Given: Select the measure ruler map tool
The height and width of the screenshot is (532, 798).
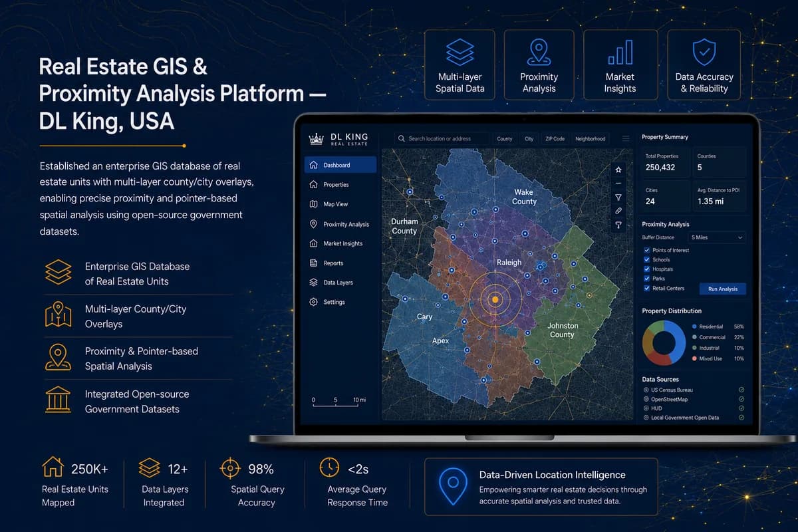Looking at the screenshot, I should (618, 211).
